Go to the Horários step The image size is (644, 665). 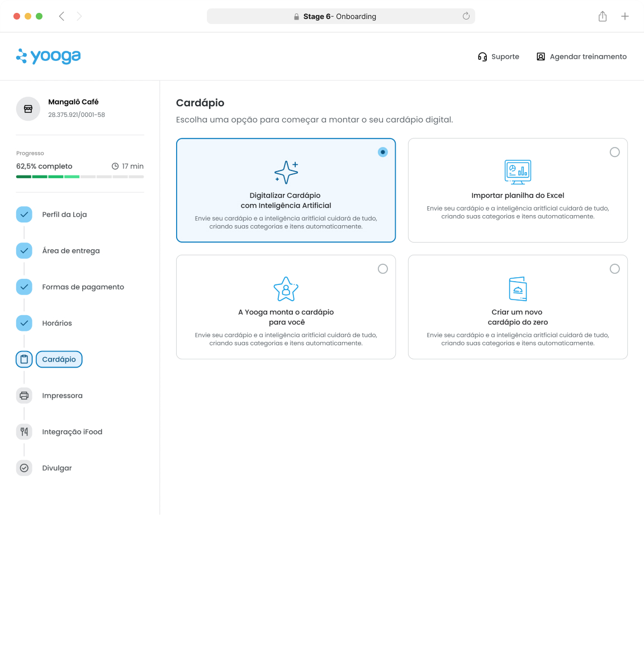click(x=57, y=324)
